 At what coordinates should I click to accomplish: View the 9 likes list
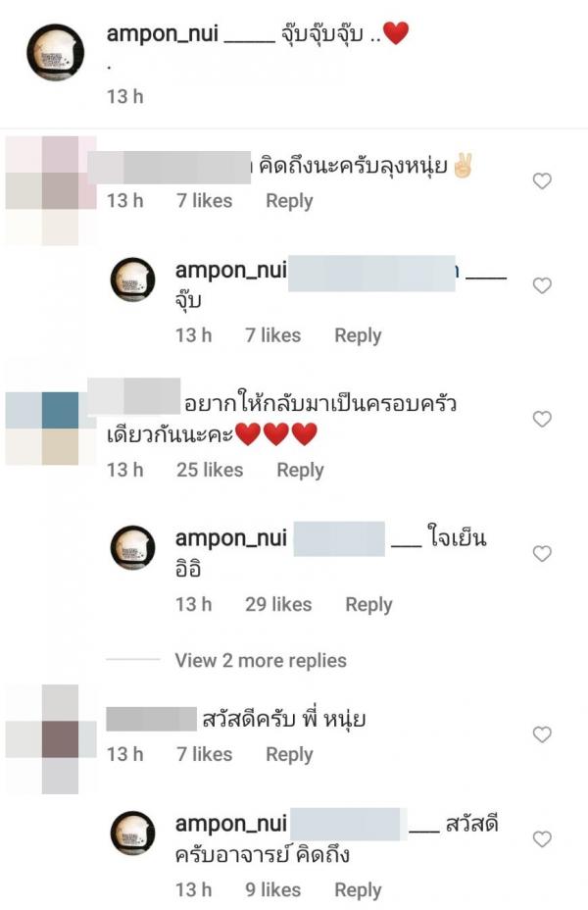(273, 889)
